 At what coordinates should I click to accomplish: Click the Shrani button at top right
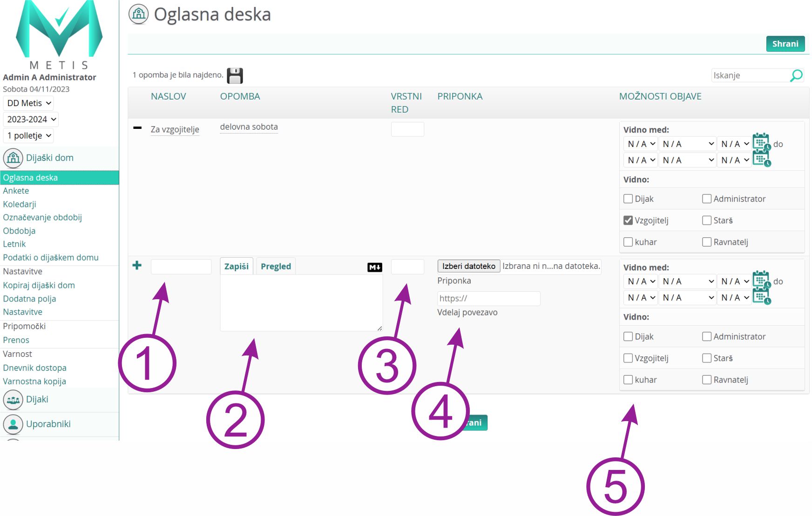(785, 44)
